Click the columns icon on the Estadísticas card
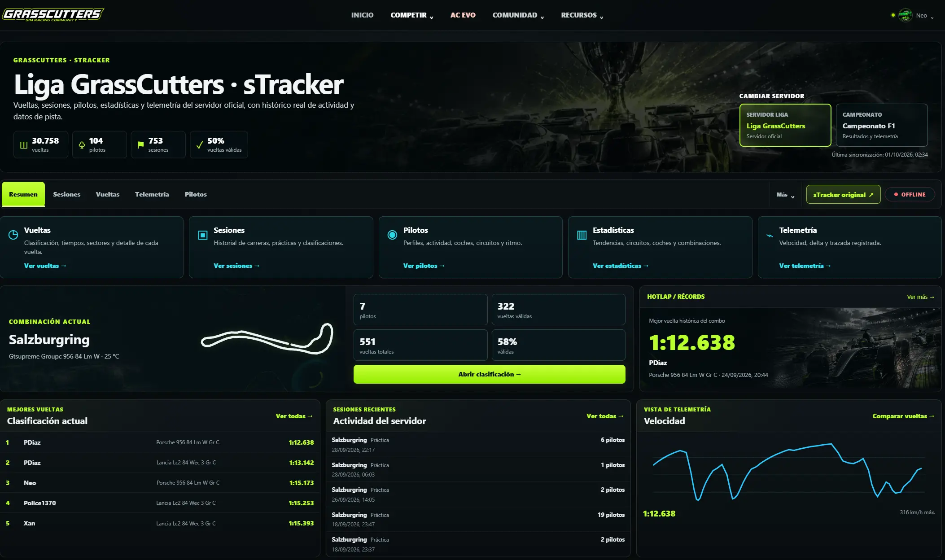The width and height of the screenshot is (945, 560). pos(582,235)
